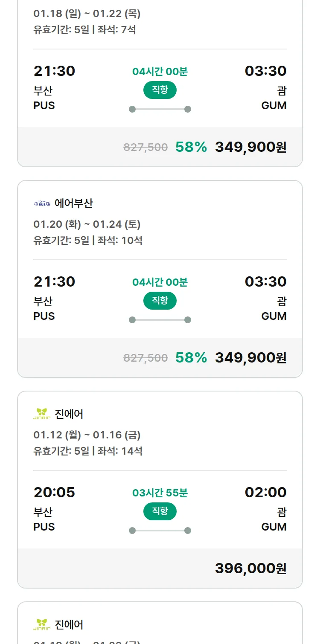The image size is (320, 644).
Task: Tap 직항 badge on the 20:05 Jin Air flight
Action: (160, 511)
